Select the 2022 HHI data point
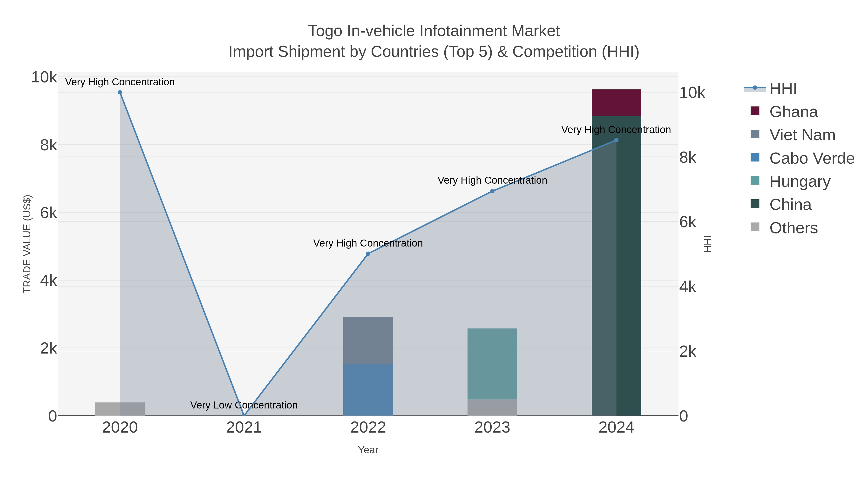Screen dimensions: 868x488 pos(368,254)
